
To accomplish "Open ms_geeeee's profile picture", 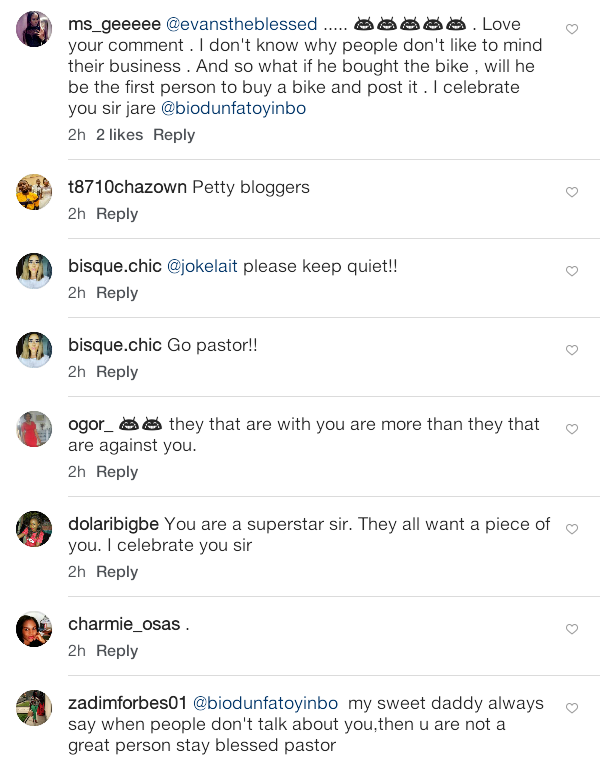I will coord(34,29).
